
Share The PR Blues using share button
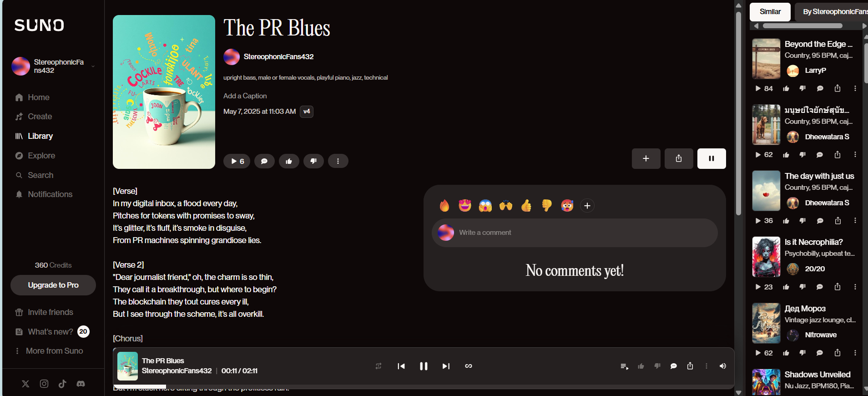pyautogui.click(x=679, y=158)
